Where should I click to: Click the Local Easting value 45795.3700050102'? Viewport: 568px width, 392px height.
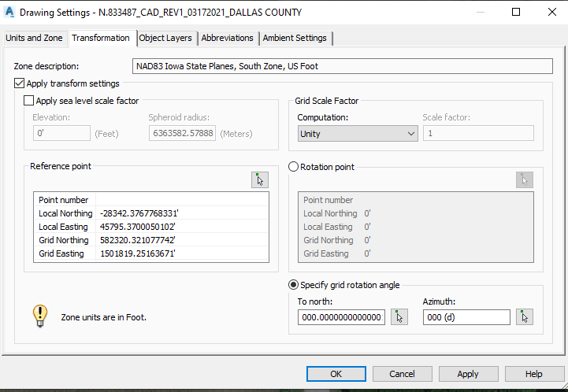(x=138, y=227)
